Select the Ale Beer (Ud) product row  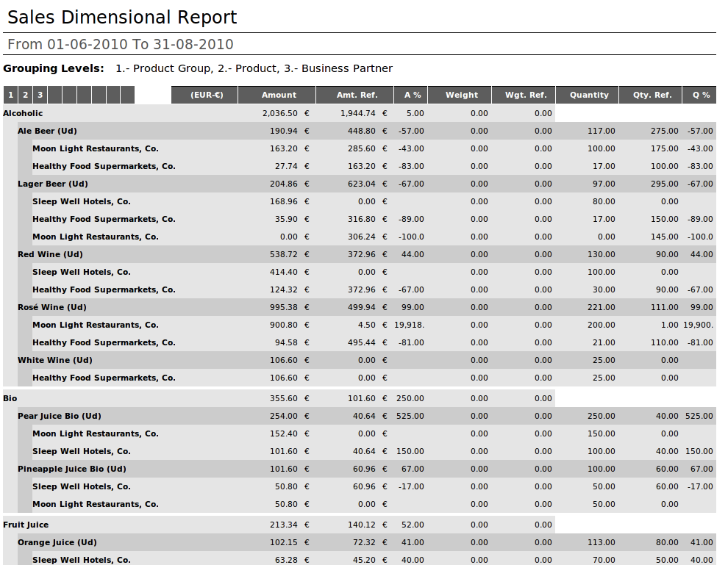(x=47, y=131)
